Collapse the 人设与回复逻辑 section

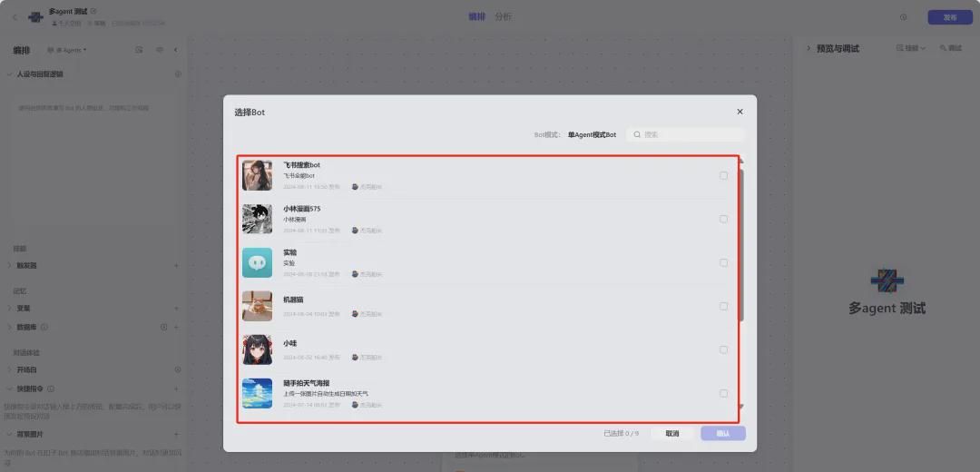point(9,74)
